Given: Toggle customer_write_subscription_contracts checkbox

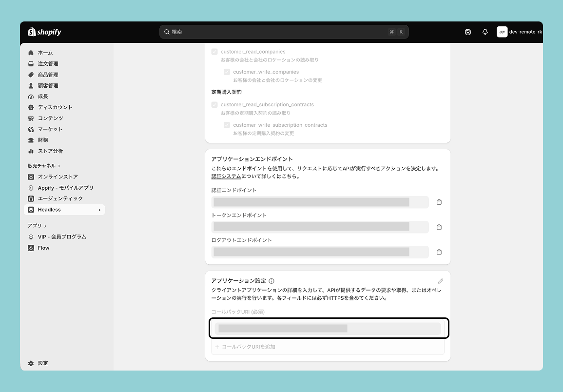Looking at the screenshot, I should pyautogui.click(x=227, y=125).
